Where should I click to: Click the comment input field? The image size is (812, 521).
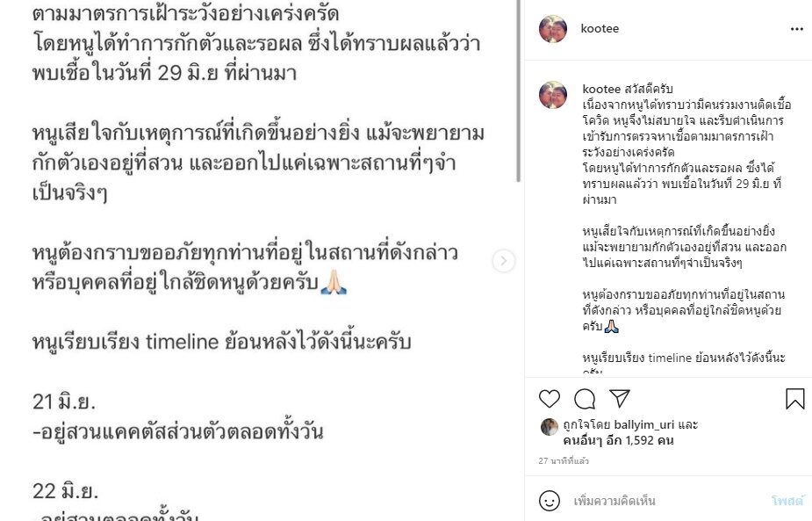[x=668, y=501]
